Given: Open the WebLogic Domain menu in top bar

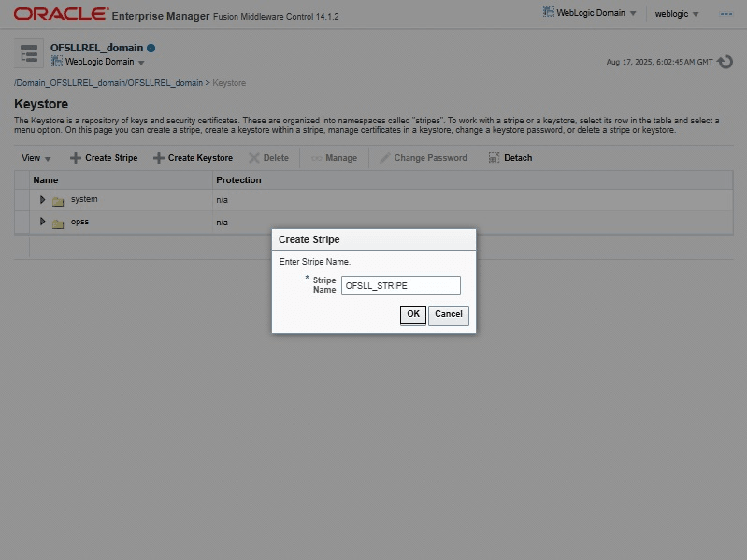Looking at the screenshot, I should point(590,13).
